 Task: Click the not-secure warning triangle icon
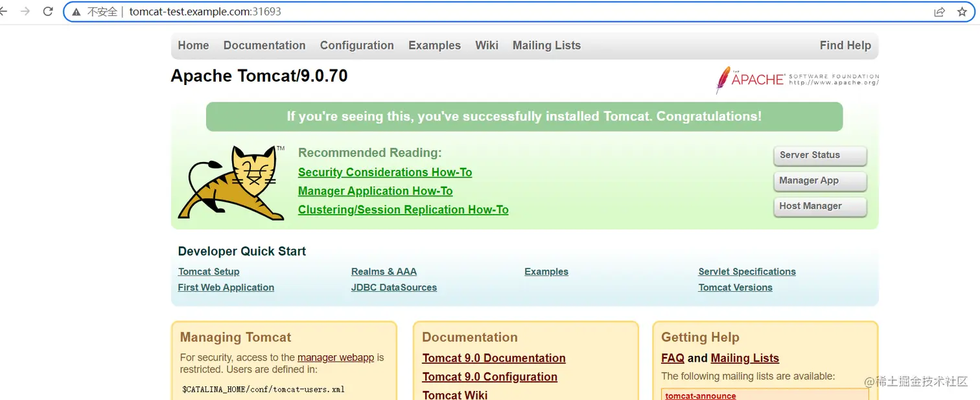76,12
